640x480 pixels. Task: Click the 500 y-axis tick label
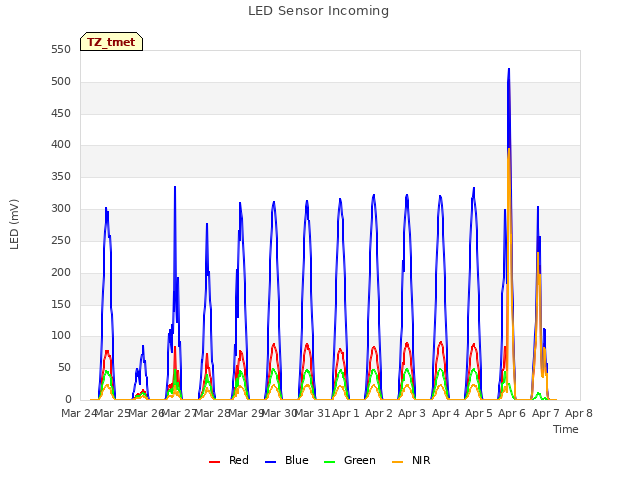coord(61,82)
